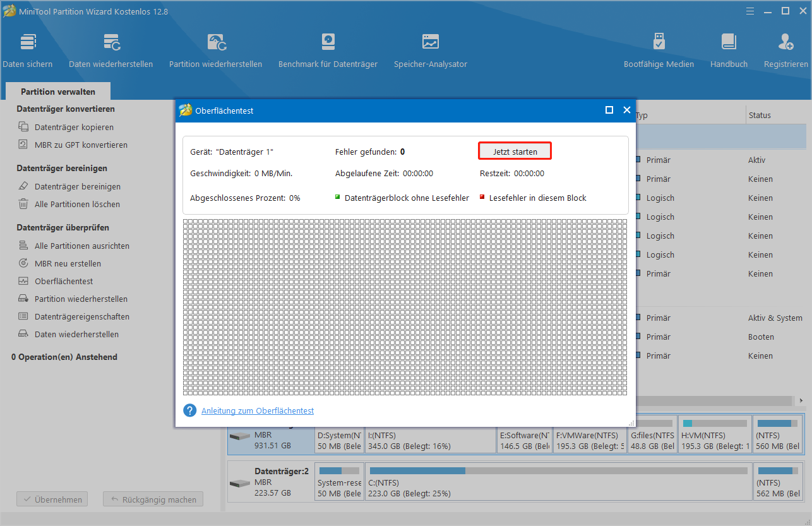This screenshot has width=812, height=526.
Task: Select Daten wiederherstellen in sidebar list
Action: [x=76, y=334]
